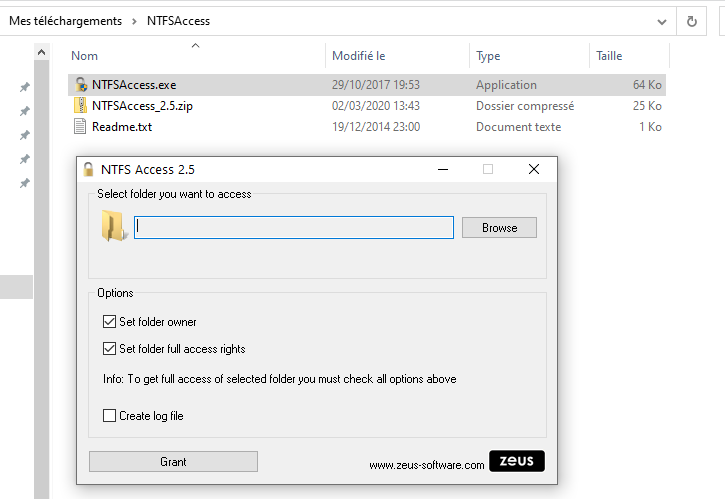Click the Document texte type cell

click(x=518, y=127)
